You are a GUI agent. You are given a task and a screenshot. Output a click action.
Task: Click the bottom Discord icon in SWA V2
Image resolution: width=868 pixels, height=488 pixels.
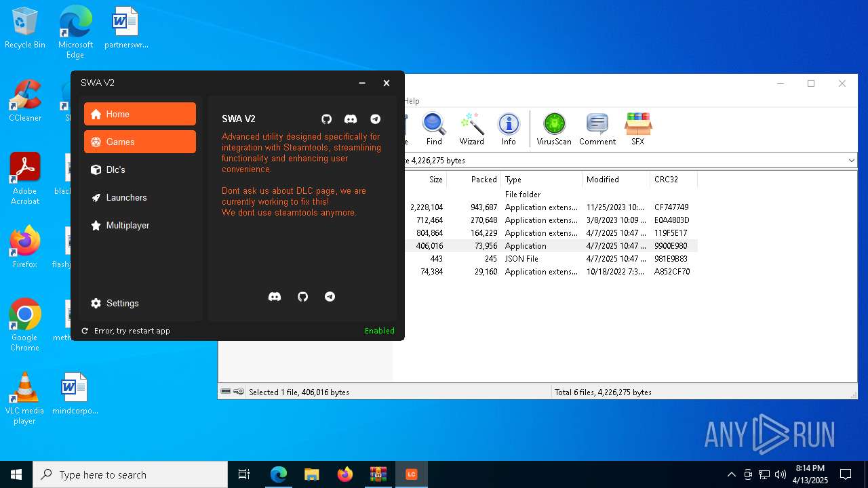pyautogui.click(x=275, y=296)
